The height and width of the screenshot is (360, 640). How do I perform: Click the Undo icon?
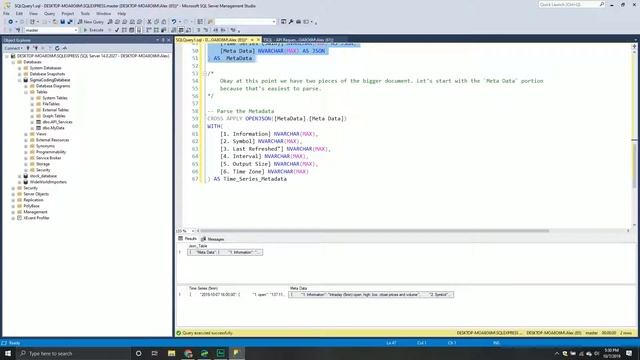pos(174,22)
